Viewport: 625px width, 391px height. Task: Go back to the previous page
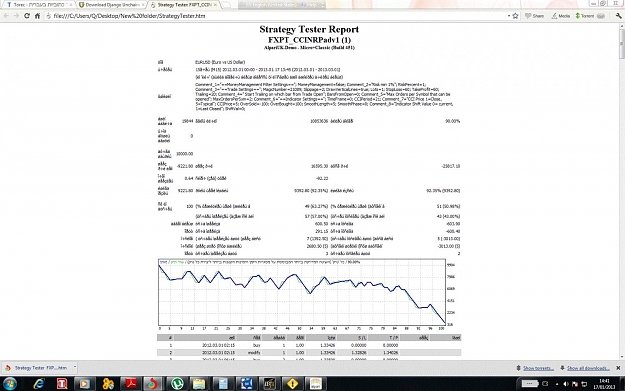coord(6,16)
